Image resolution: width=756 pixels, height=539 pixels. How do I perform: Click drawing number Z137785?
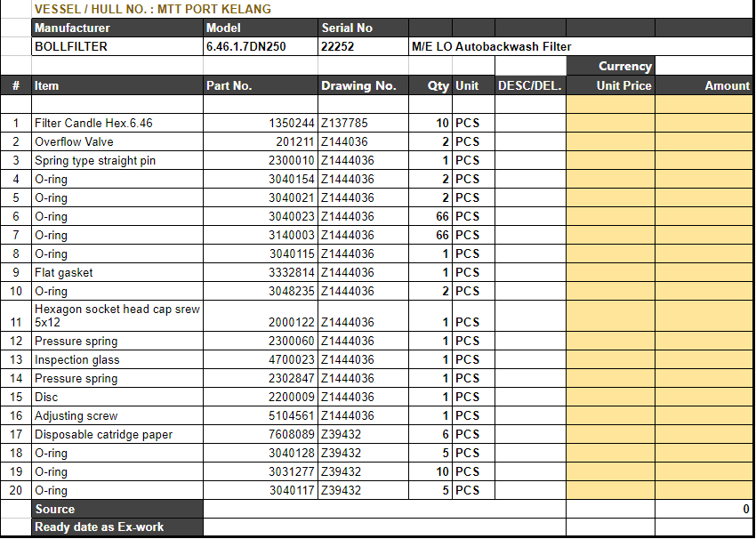point(363,123)
